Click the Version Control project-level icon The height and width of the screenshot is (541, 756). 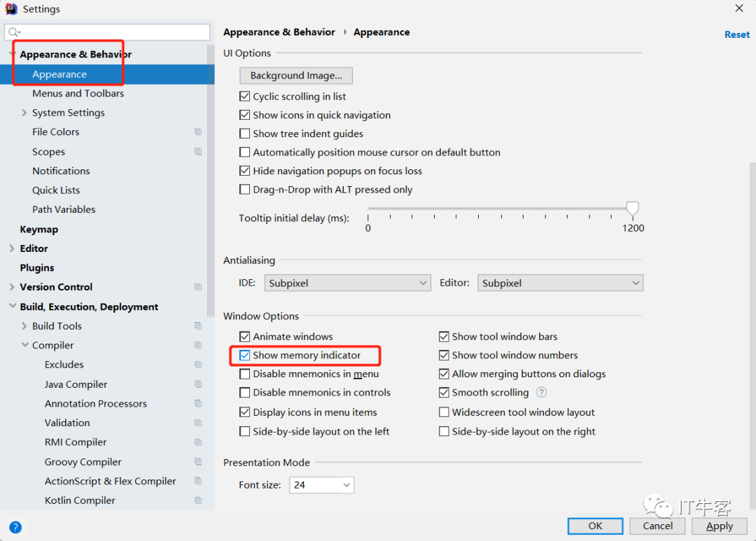pos(198,287)
